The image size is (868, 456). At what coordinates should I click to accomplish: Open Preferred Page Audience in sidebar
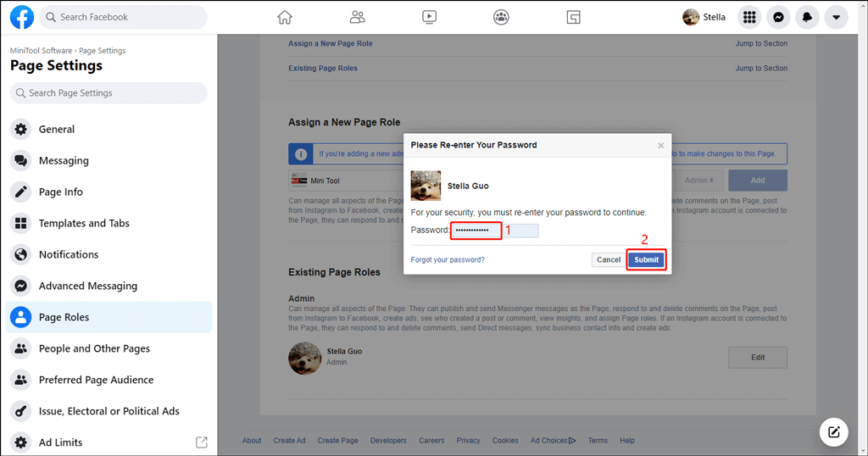pyautogui.click(x=108, y=380)
